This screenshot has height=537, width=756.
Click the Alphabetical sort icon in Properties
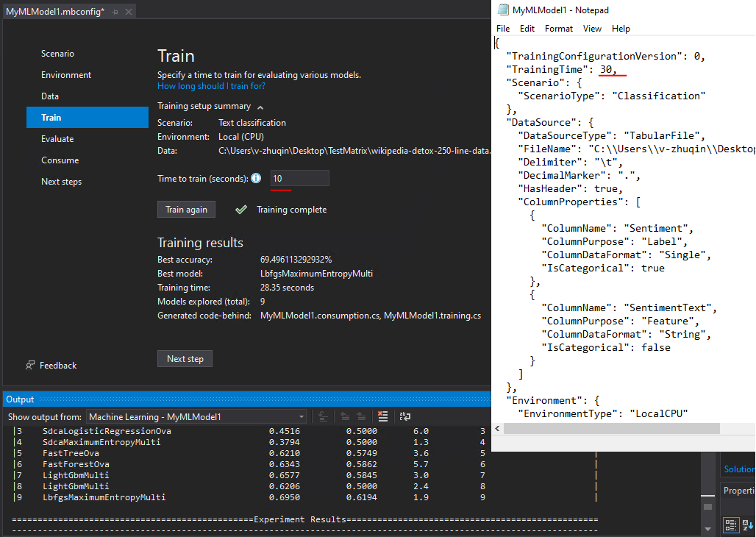747,524
